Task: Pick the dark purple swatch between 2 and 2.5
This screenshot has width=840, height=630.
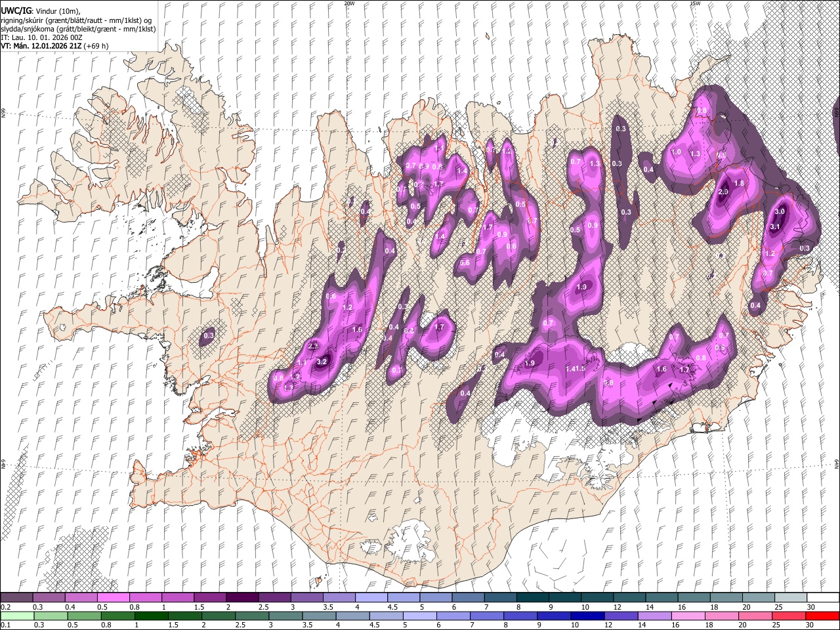Action: [242, 597]
